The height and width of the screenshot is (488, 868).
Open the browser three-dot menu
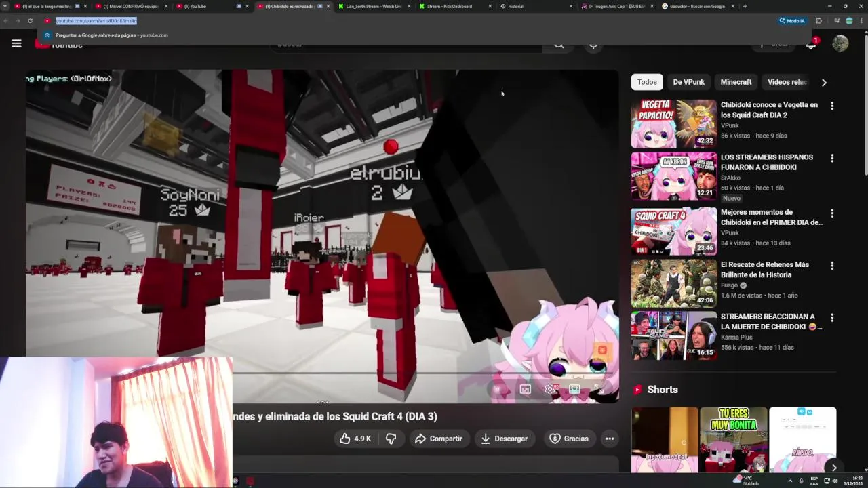click(861, 21)
